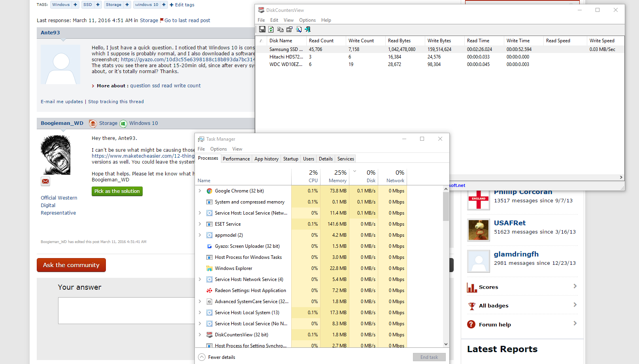This screenshot has width=639, height=364.
Task: Expand Service Host: Network Service (4)
Action: pyautogui.click(x=200, y=279)
